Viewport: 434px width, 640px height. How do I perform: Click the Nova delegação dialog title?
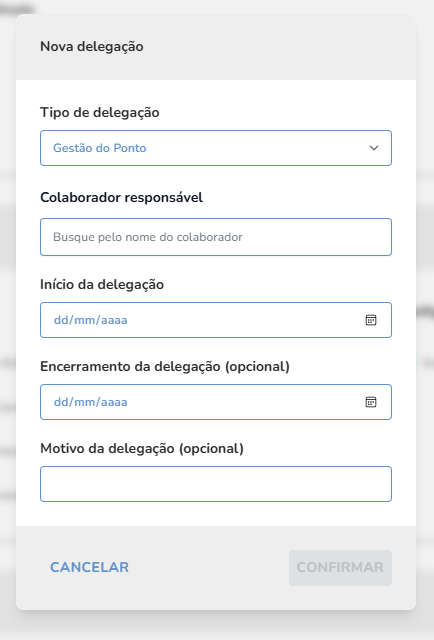(91, 47)
